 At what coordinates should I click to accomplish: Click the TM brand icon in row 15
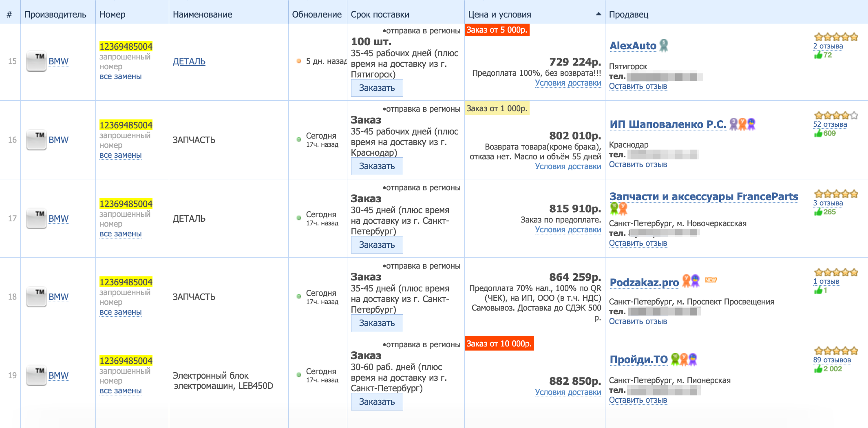pos(36,62)
